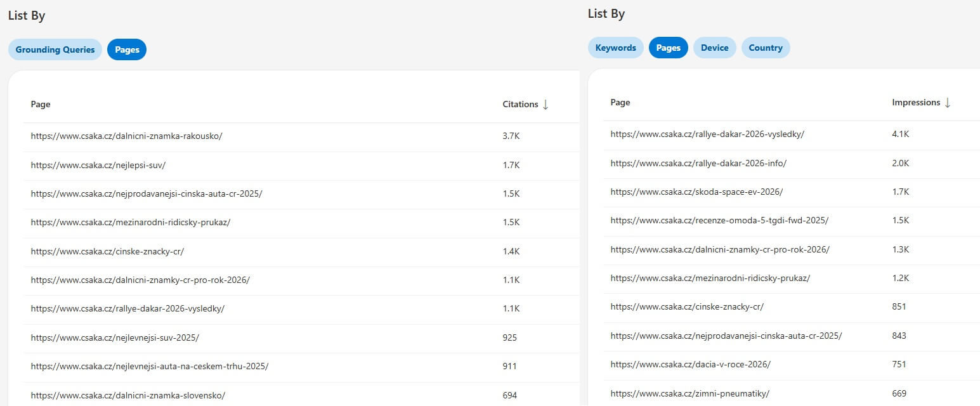The image size is (980, 406).
Task: Open the zimni-pneumatiky page link
Action: coord(689,393)
